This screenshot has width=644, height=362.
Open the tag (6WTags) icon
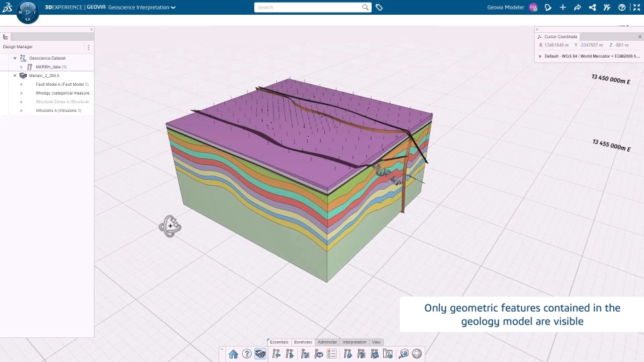tap(379, 7)
